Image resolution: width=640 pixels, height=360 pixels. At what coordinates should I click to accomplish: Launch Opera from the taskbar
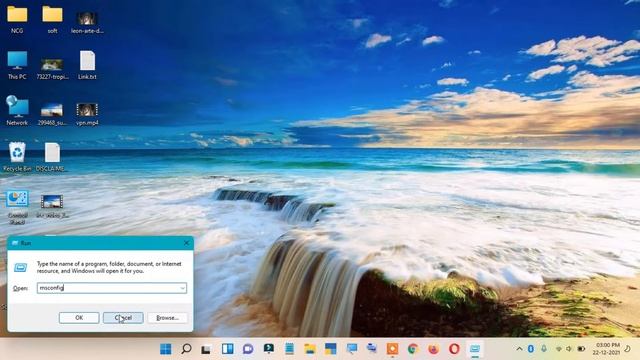tap(454, 349)
